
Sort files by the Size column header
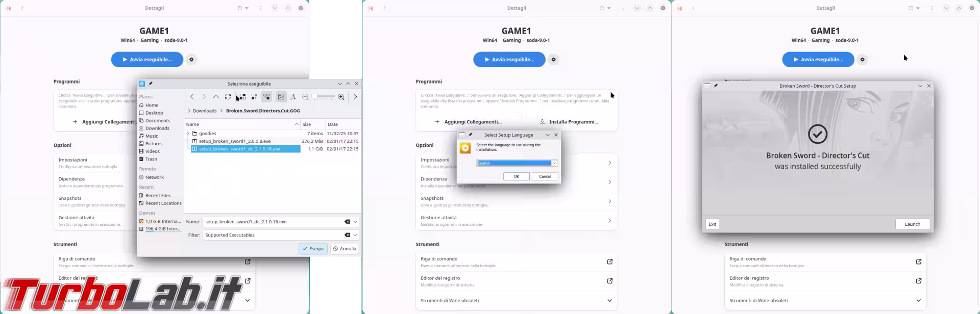(x=312, y=124)
